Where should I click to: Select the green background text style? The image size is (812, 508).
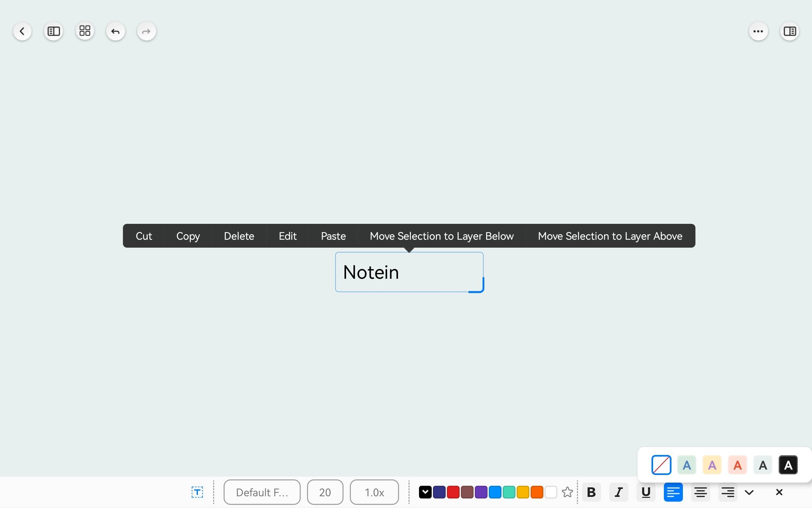tap(686, 465)
